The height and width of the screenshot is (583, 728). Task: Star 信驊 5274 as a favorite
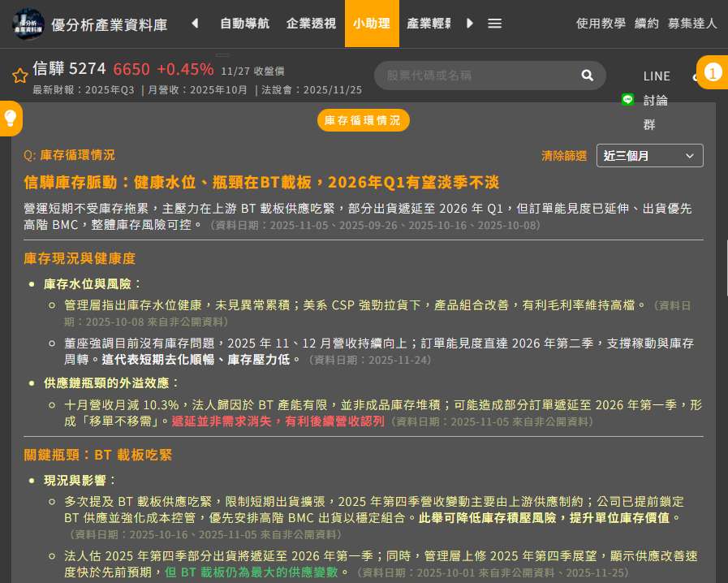[20, 76]
